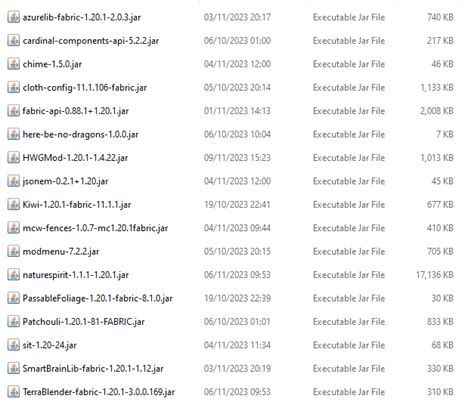This screenshot has width=474, height=414.
Task: Click the jar icon of fabric-api-0.88.1+1.20.1.jar
Action: [13, 111]
